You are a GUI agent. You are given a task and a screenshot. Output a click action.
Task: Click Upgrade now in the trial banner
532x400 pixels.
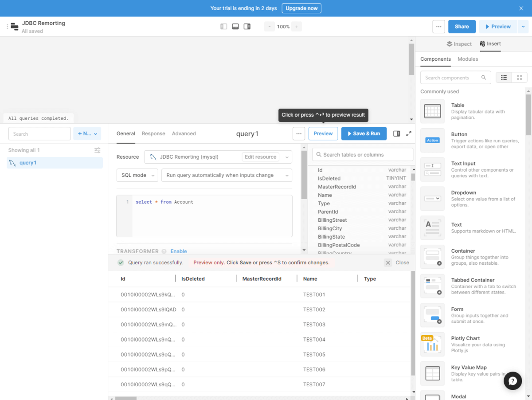coord(301,8)
